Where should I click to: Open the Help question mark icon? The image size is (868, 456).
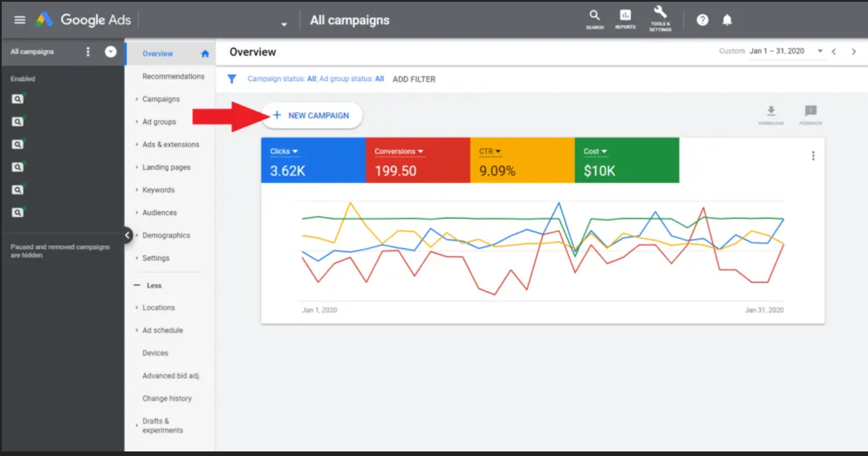[702, 20]
